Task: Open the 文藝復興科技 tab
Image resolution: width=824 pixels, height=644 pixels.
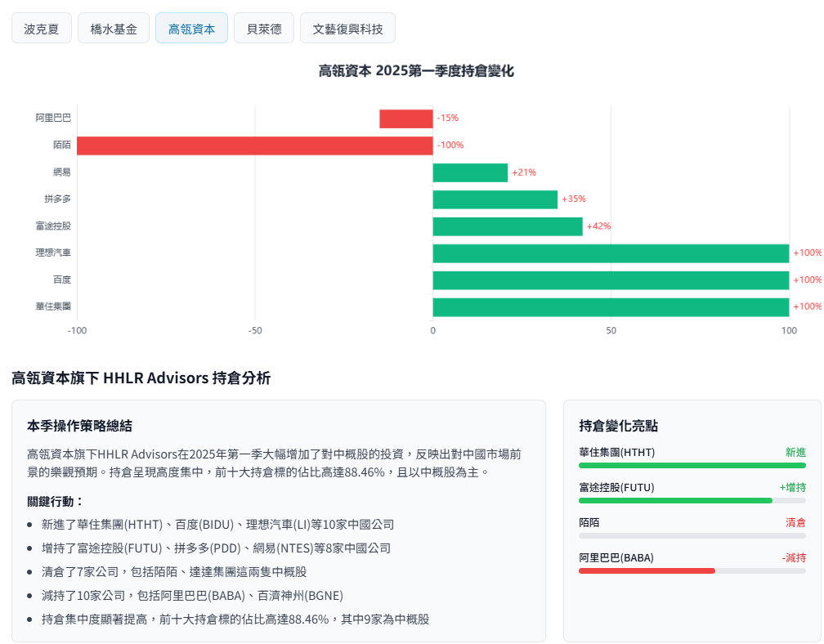Action: (x=347, y=29)
